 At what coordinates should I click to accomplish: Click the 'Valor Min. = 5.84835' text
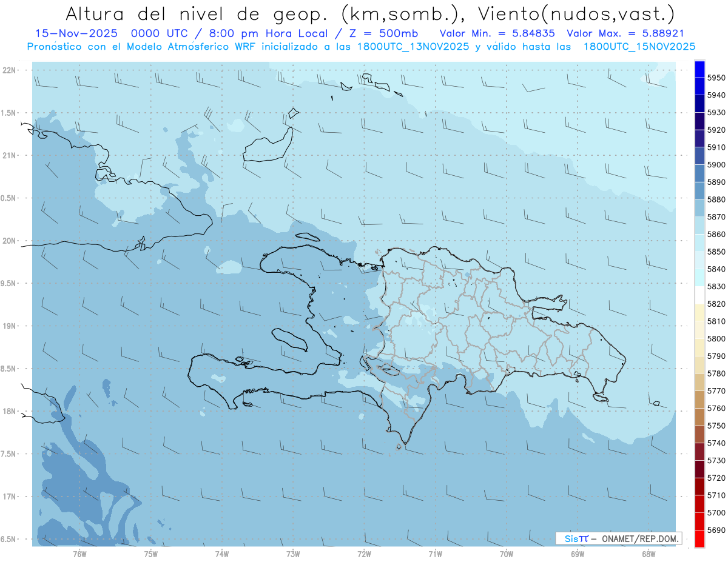click(497, 34)
